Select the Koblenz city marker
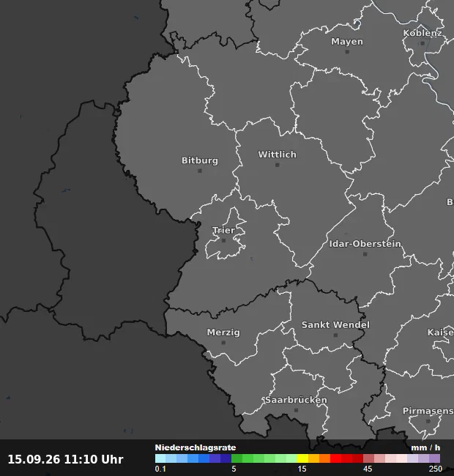454x476 pixels. (x=423, y=43)
